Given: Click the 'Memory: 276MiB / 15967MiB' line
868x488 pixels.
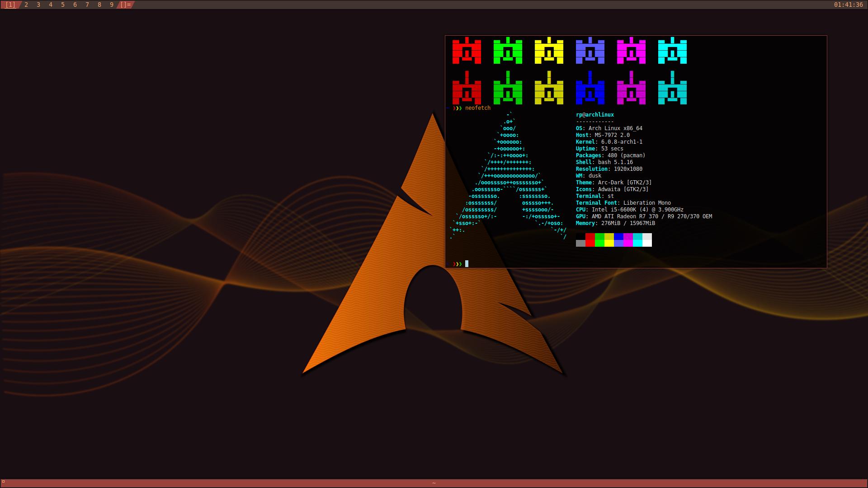Looking at the screenshot, I should pos(615,223).
